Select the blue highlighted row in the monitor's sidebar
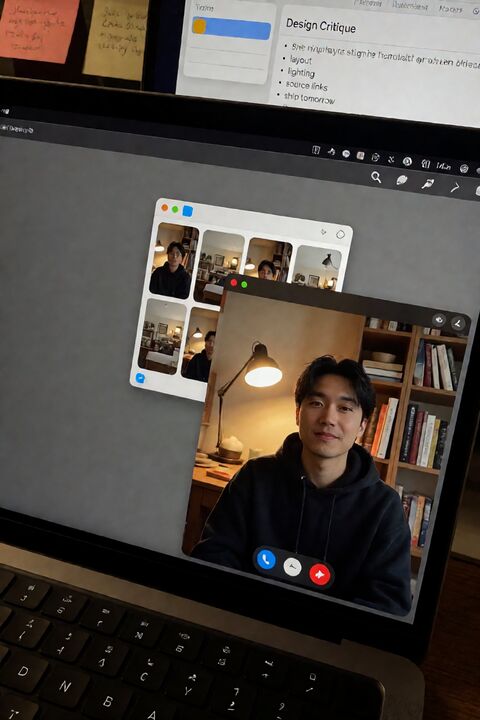Image resolution: width=480 pixels, height=720 pixels. pyautogui.click(x=231, y=28)
